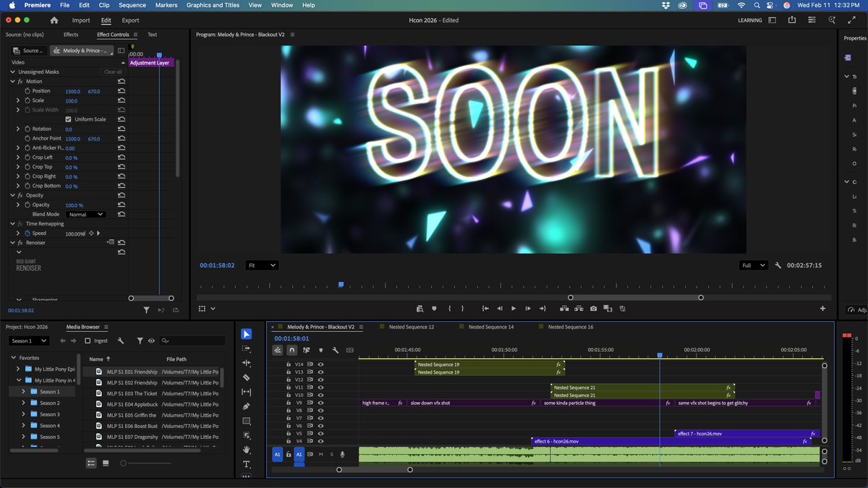
Task: Toggle Uniform Scale checkbox
Action: (69, 119)
